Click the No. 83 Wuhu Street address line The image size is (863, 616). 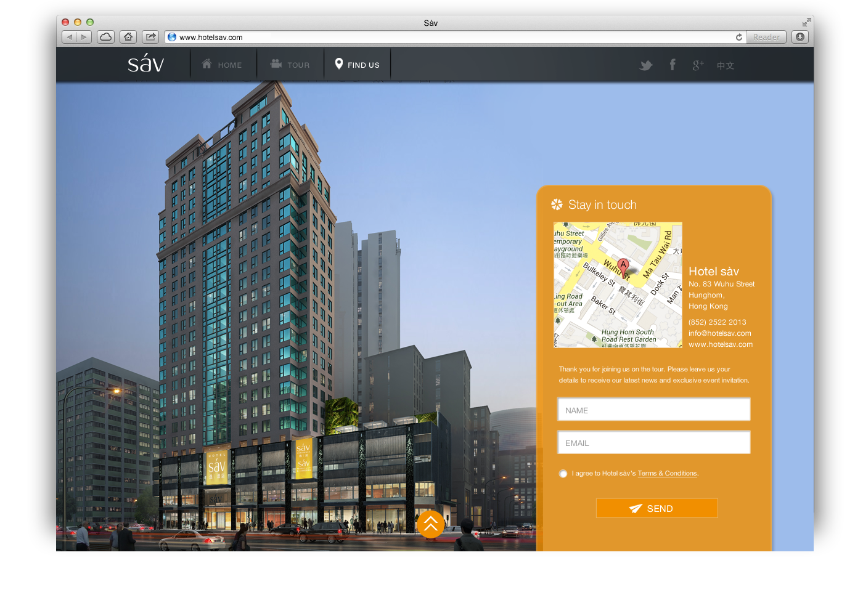pos(722,284)
